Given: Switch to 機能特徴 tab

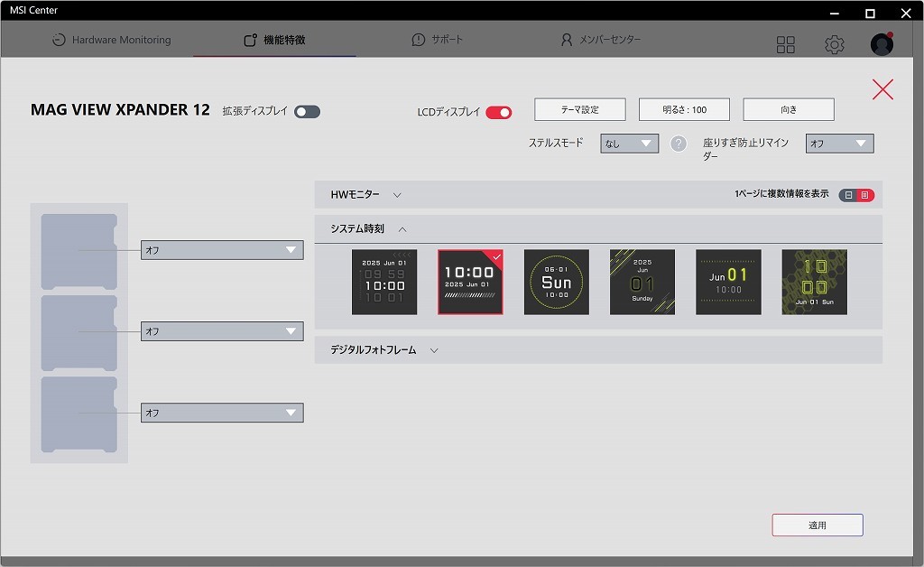Looking at the screenshot, I should pyautogui.click(x=274, y=40).
